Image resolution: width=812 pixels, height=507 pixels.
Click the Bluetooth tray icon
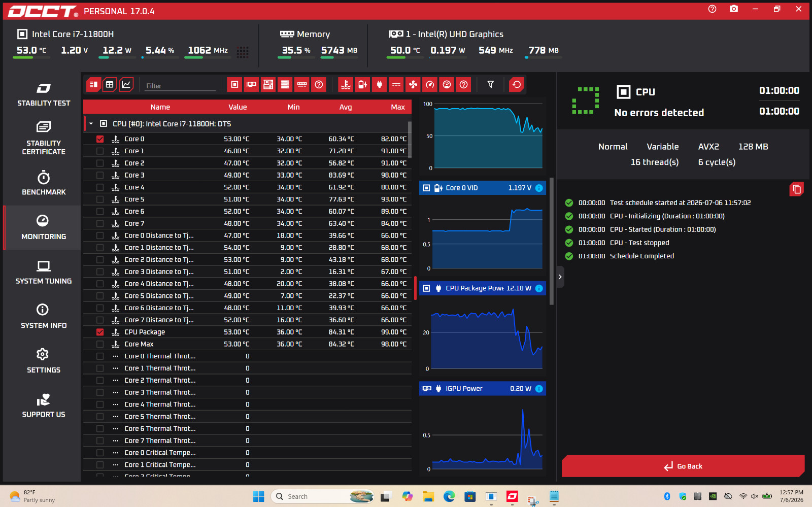(667, 496)
